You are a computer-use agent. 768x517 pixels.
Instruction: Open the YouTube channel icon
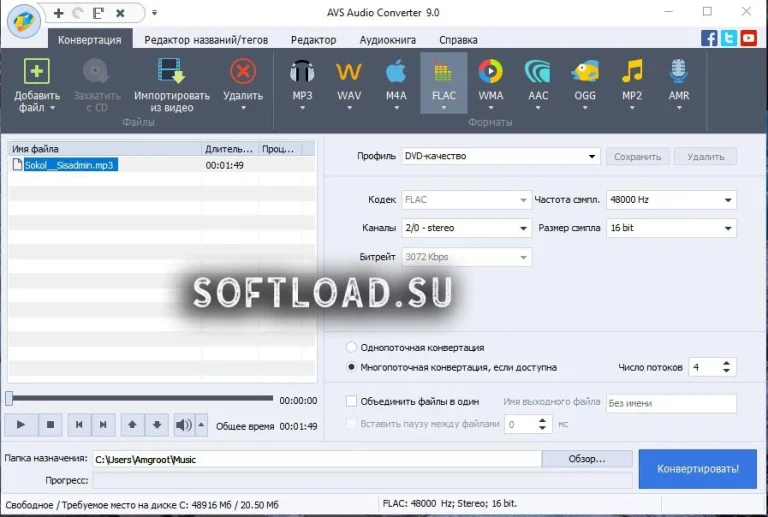tap(748, 38)
